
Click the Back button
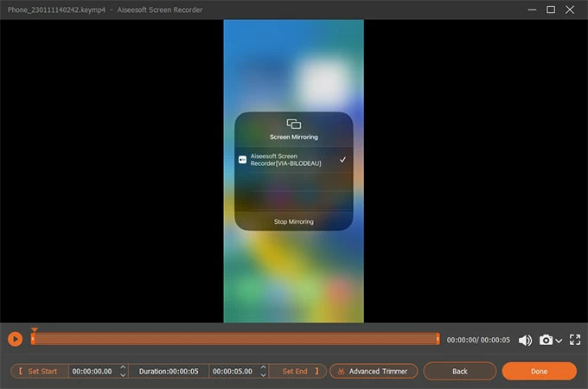click(x=459, y=371)
